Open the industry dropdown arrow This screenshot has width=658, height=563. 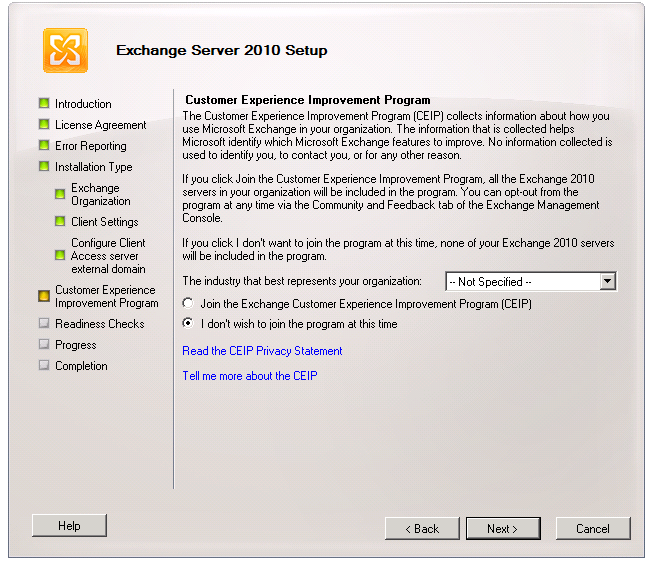608,282
